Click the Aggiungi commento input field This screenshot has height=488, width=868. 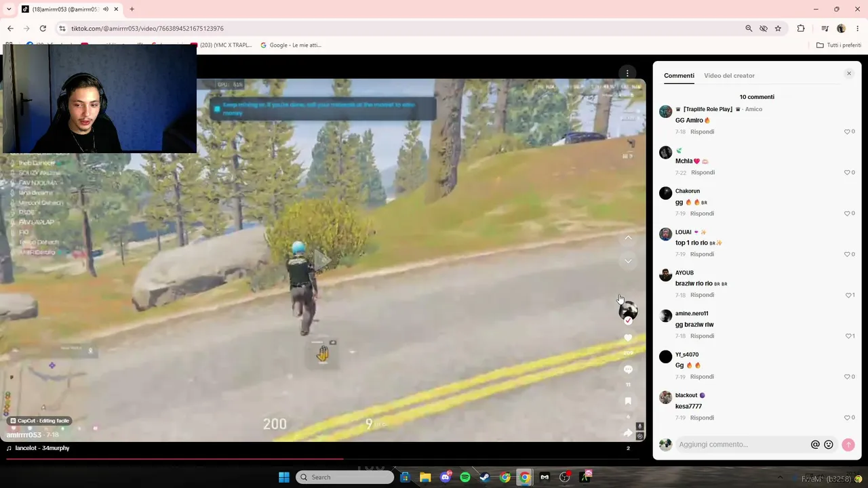[x=743, y=445]
